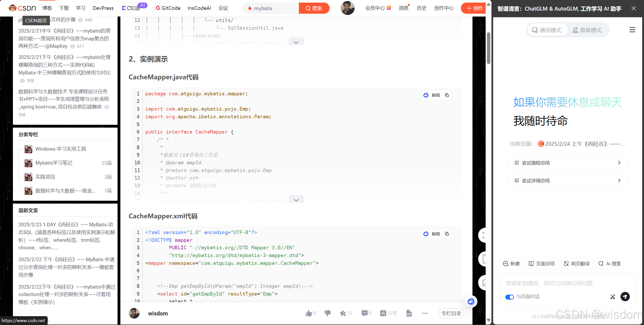
Task: Open the 博客 navigation item
Action: 47,8
